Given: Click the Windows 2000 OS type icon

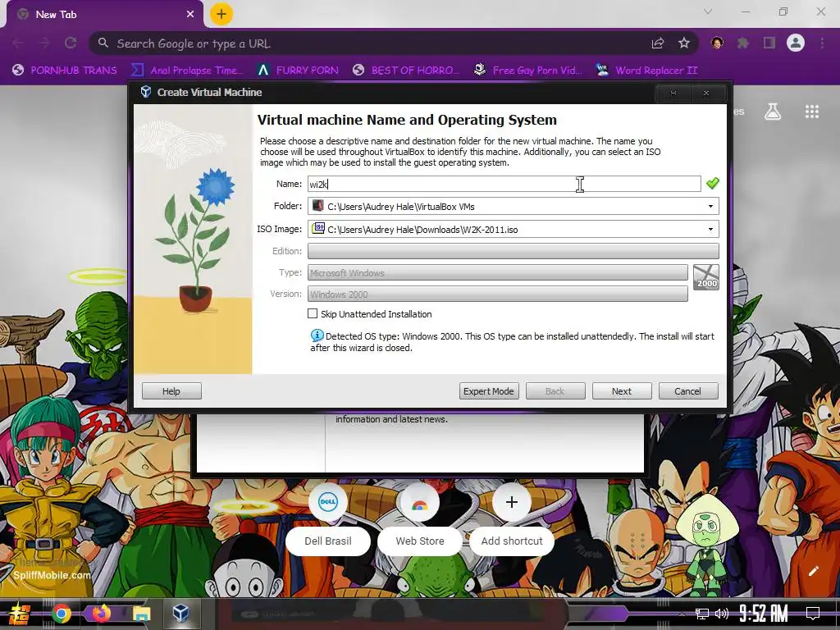Looking at the screenshot, I should pyautogui.click(x=706, y=277).
